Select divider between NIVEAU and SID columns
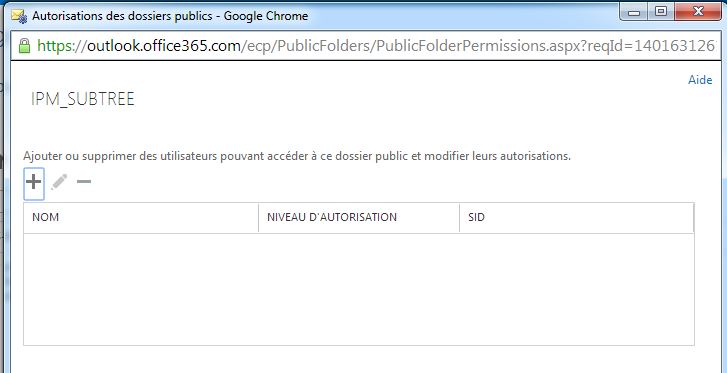Viewport: 727px width, 373px height. click(459, 218)
